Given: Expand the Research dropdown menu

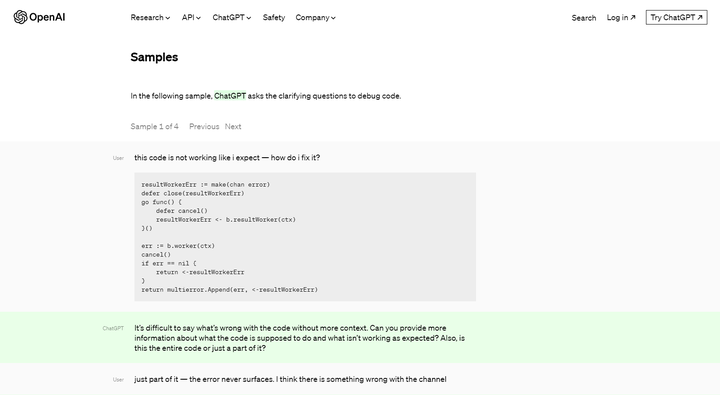Looking at the screenshot, I should 150,17.
